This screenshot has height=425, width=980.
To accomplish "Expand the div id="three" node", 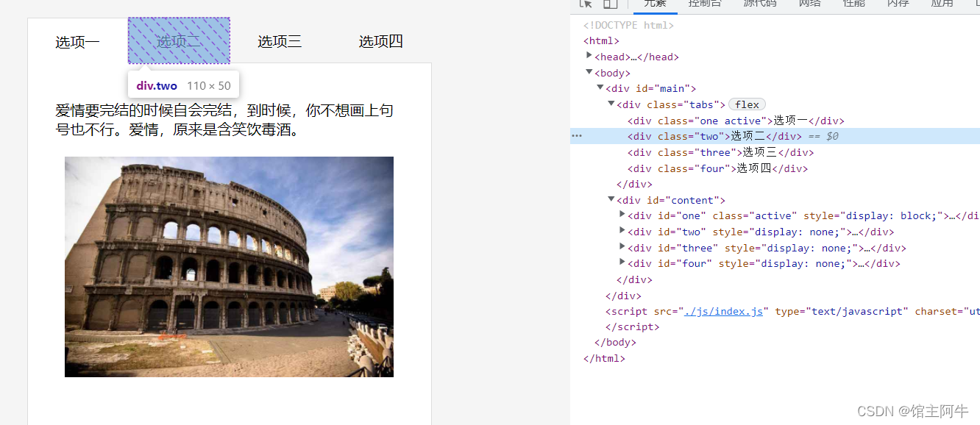I will pos(622,247).
